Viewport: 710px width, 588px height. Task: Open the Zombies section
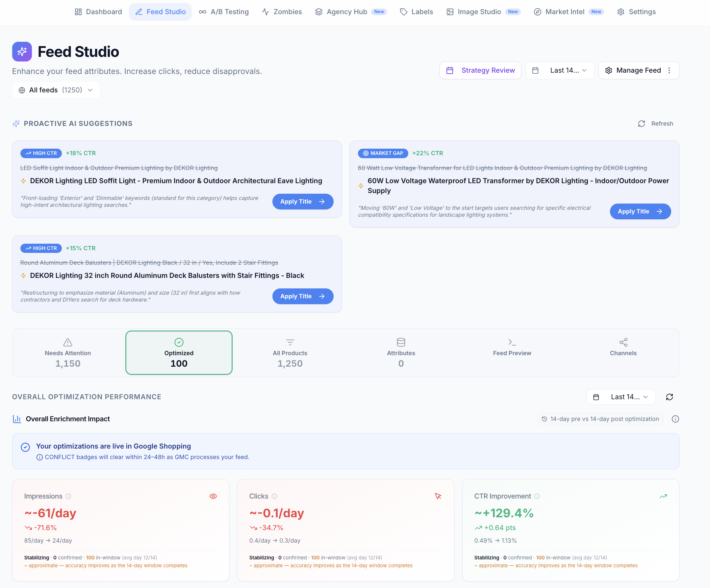[282, 12]
